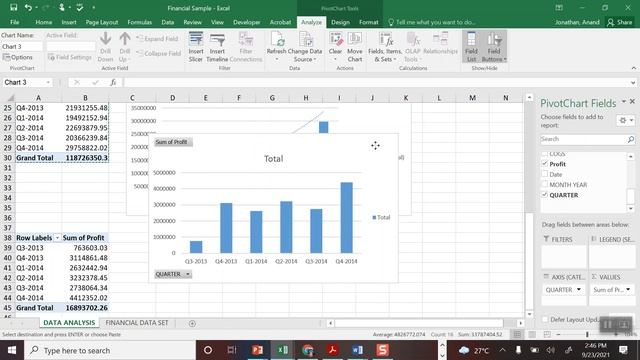Open Customize Quick Access Toolbar dropdown

[x=93, y=7]
